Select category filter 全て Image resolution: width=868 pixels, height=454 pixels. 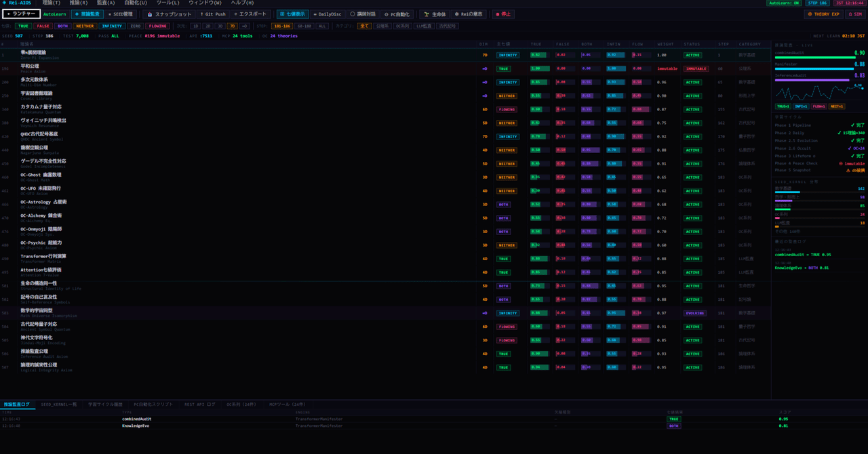point(365,26)
